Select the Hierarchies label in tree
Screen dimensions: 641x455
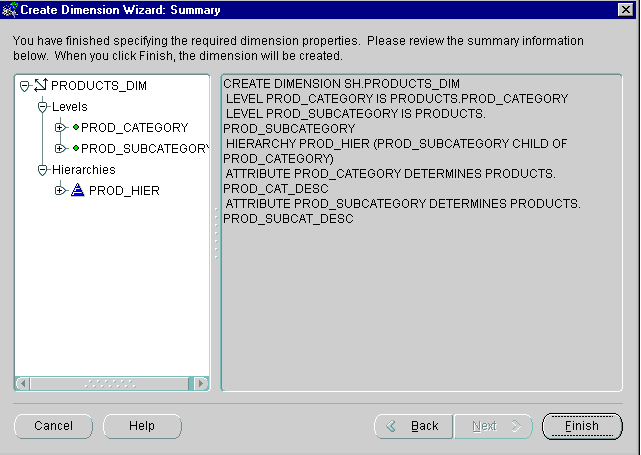83,170
